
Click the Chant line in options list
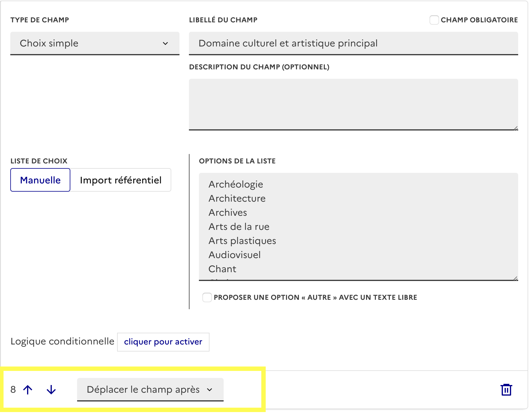pos(222,269)
